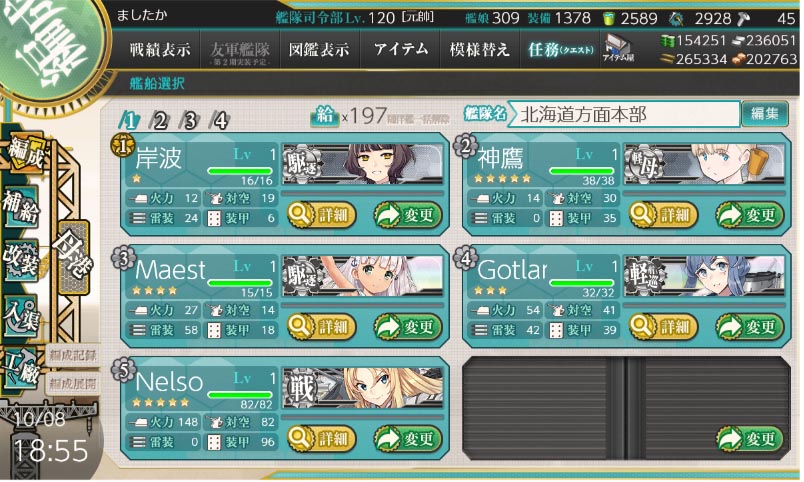Select the 編成 sidebar icon
The image size is (804, 482).
click(25, 152)
